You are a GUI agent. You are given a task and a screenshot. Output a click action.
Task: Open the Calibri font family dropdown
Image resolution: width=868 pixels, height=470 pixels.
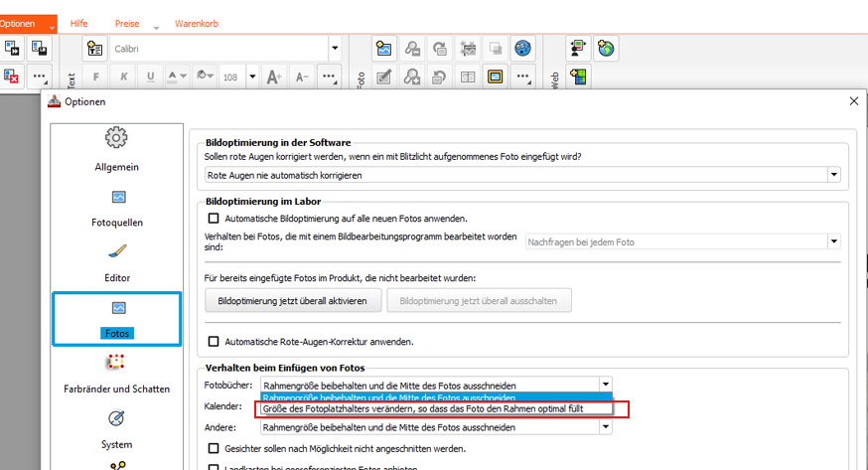(334, 48)
